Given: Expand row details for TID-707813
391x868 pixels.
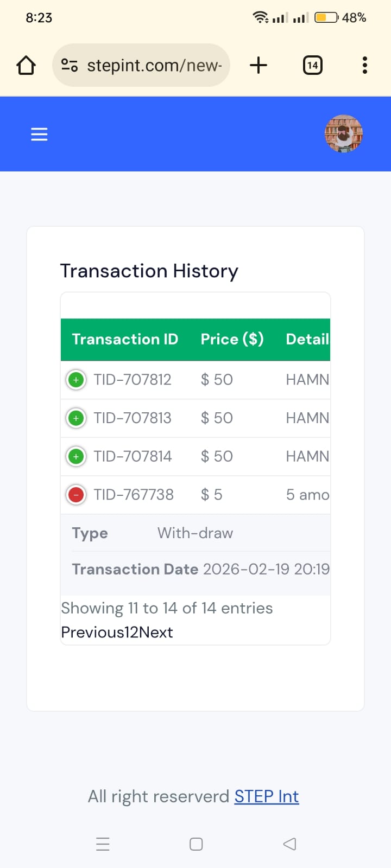Looking at the screenshot, I should point(76,418).
